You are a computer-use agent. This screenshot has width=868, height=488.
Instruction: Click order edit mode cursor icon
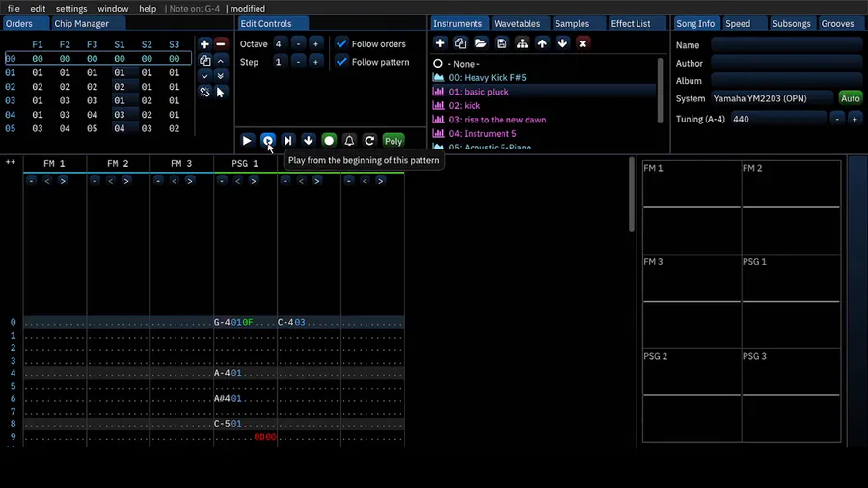pyautogui.click(x=220, y=92)
